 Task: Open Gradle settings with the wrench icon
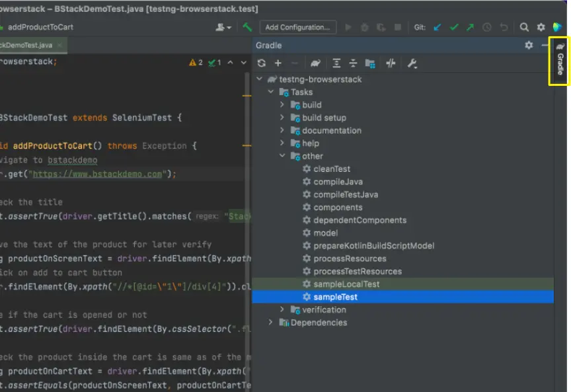pos(411,63)
